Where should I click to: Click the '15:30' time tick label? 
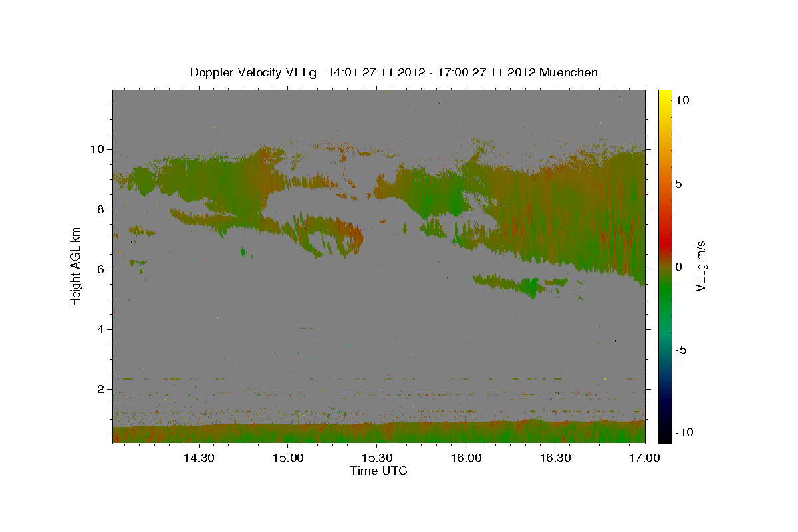coord(376,458)
